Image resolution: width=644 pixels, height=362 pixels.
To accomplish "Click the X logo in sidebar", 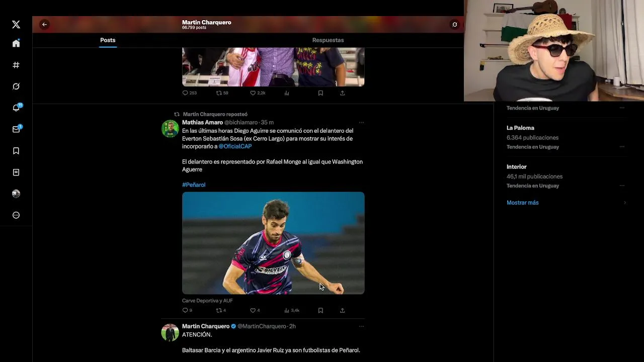I will (x=16, y=24).
